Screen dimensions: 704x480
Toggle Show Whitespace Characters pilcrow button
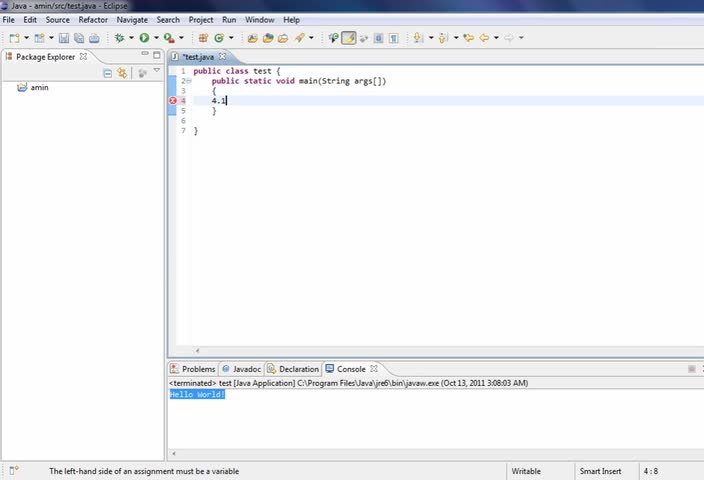tap(394, 38)
